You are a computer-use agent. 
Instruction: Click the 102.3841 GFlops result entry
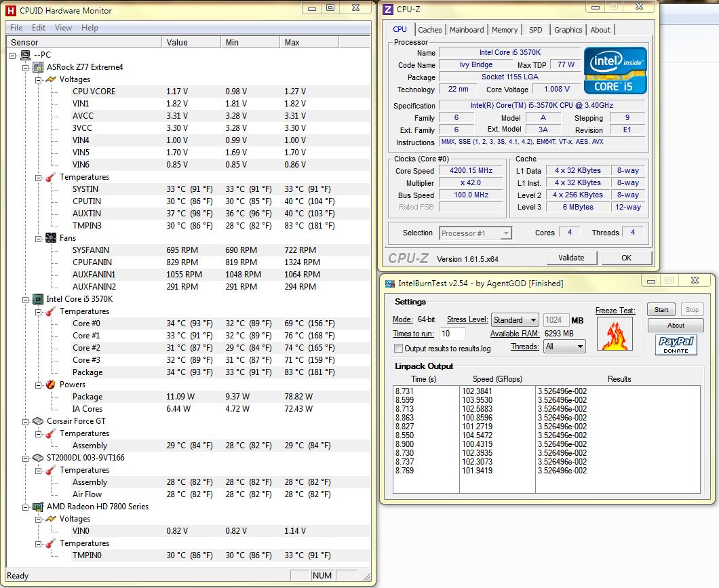(477, 391)
